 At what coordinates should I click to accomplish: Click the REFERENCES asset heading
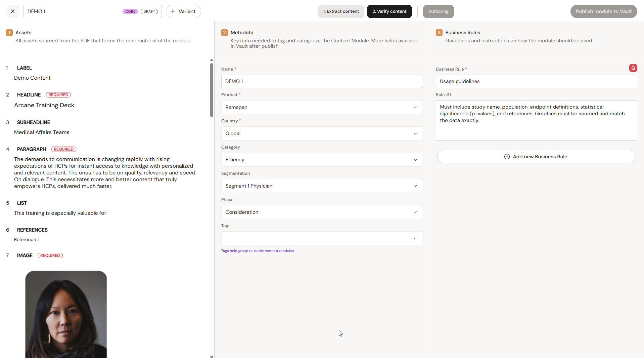point(32,230)
